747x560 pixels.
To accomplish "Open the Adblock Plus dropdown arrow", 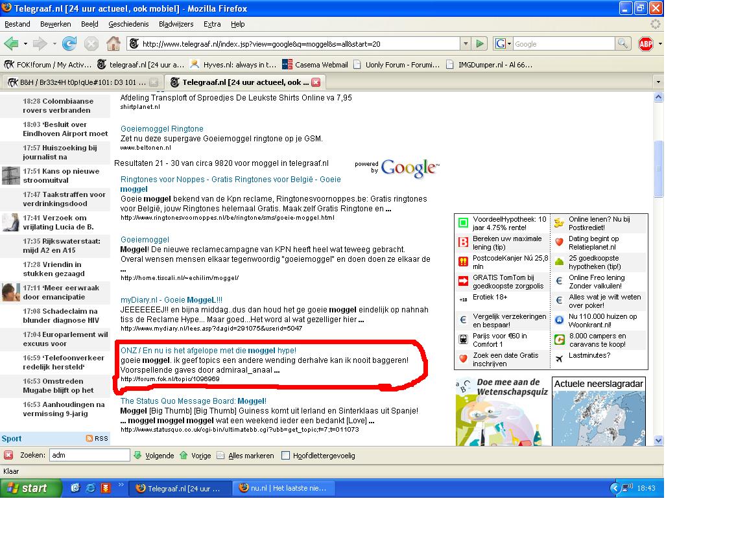I will coord(660,44).
